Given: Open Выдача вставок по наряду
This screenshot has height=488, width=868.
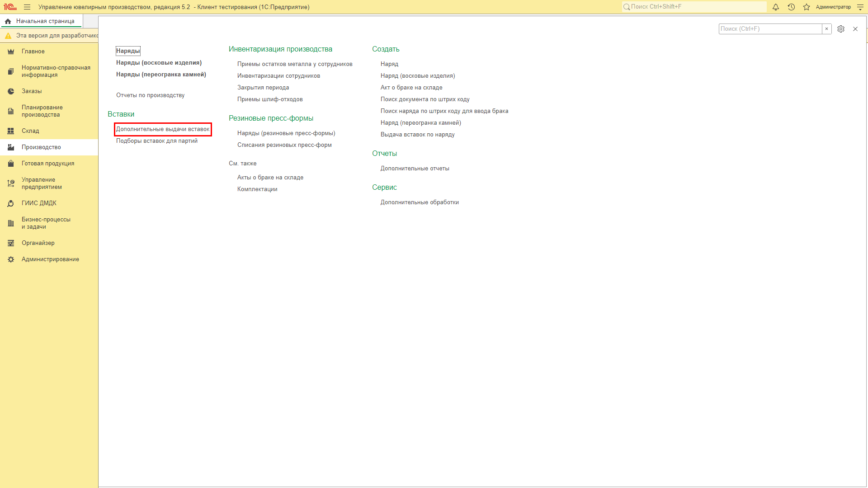Looking at the screenshot, I should pos(418,135).
